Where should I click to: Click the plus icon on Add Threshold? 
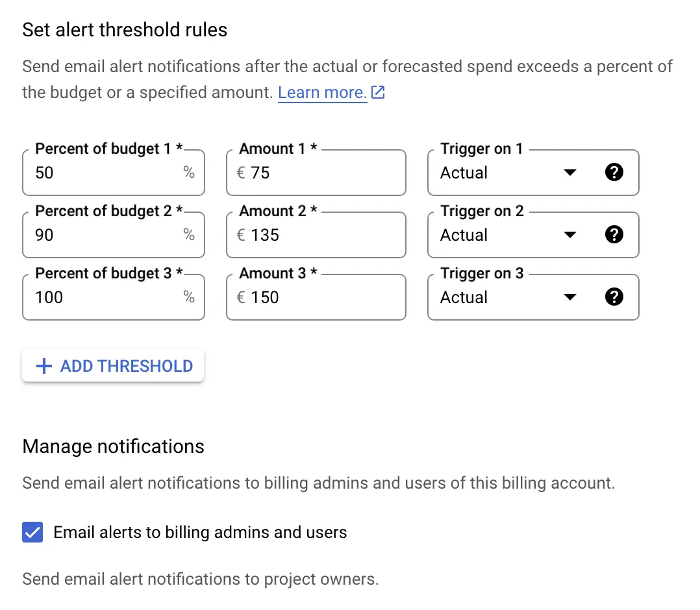44,366
